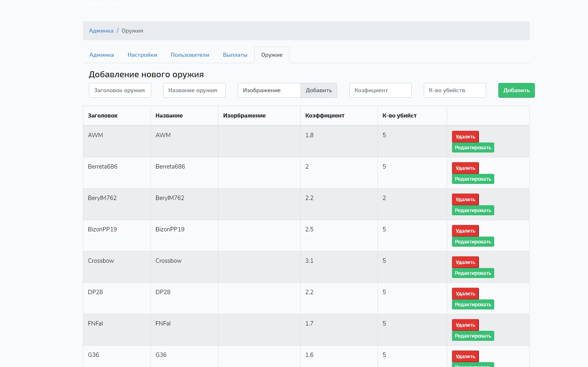The image size is (588, 367).
Task: Go to the Пользователи tab
Action: (x=190, y=55)
